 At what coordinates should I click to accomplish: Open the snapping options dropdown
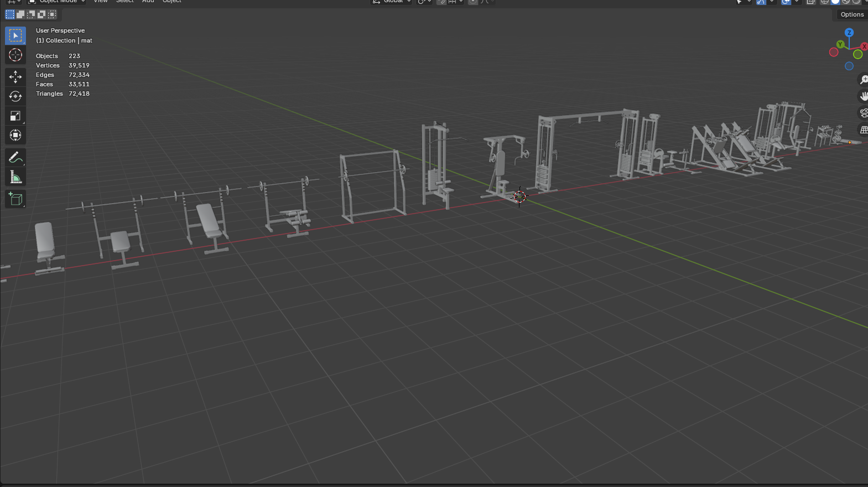[x=455, y=2]
